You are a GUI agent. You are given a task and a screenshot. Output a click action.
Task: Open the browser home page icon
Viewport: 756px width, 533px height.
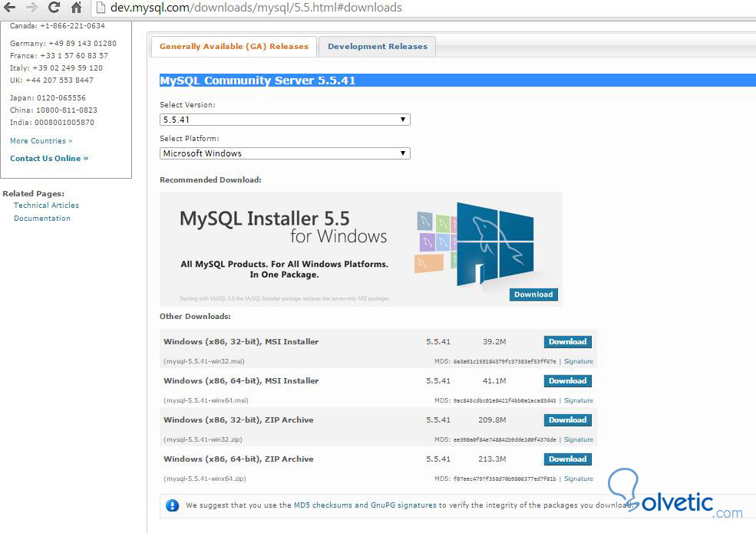click(x=76, y=7)
